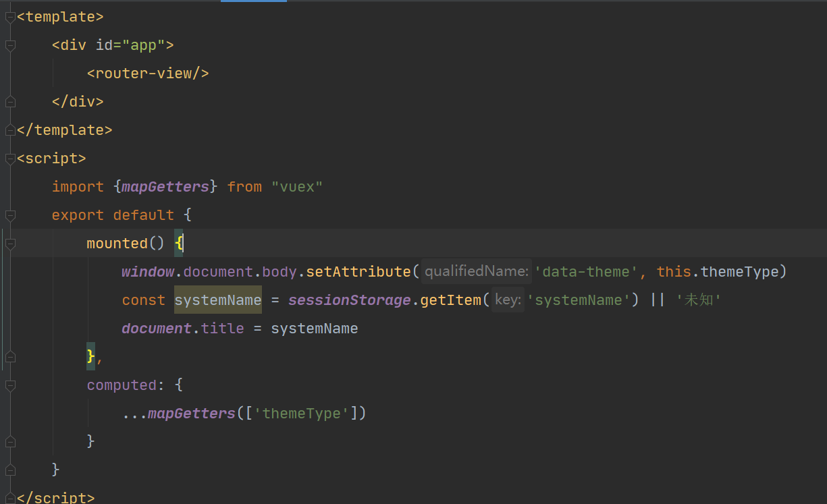827x504 pixels.
Task: Click the <router-view/> tag
Action: click(148, 74)
